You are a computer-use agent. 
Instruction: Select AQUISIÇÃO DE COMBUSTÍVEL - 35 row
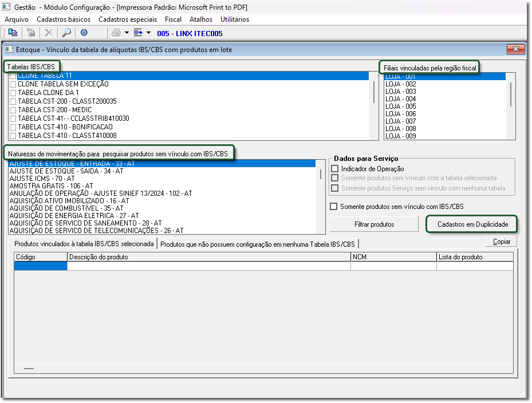[162, 208]
